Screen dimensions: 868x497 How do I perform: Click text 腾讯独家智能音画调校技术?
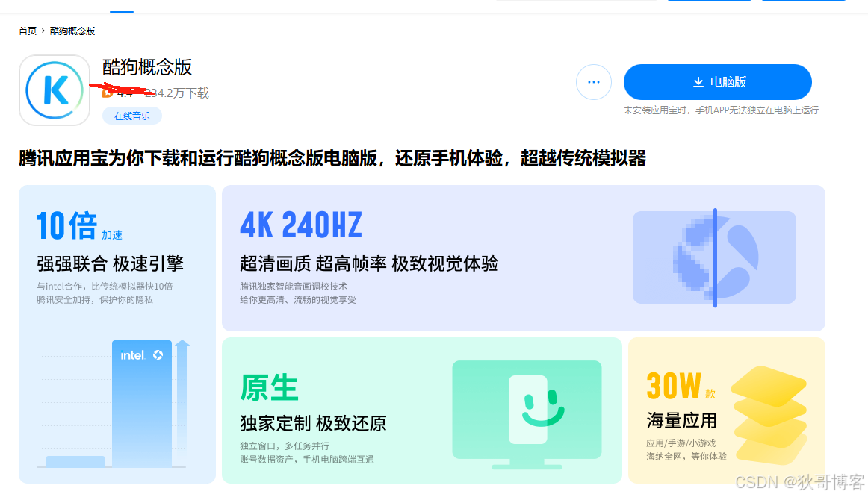coord(294,287)
